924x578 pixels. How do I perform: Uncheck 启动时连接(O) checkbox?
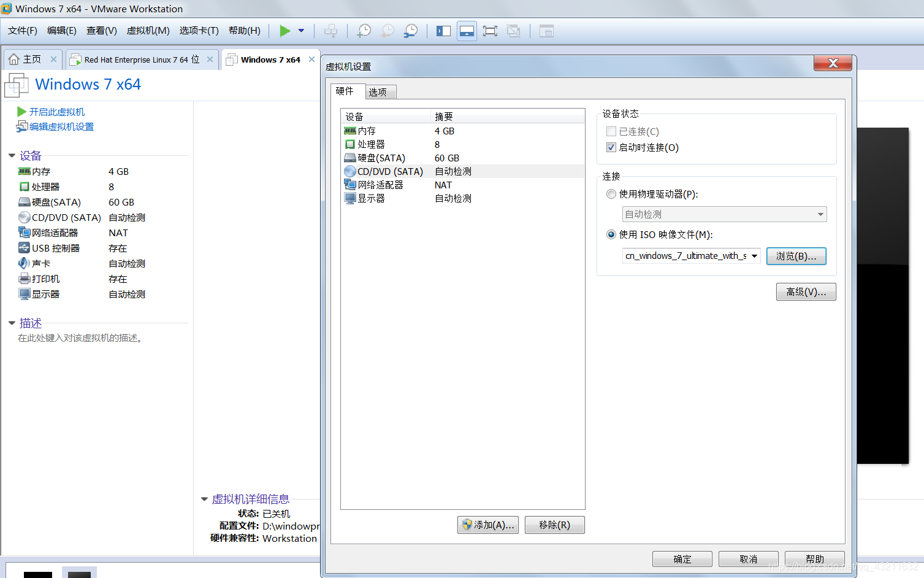click(x=611, y=147)
